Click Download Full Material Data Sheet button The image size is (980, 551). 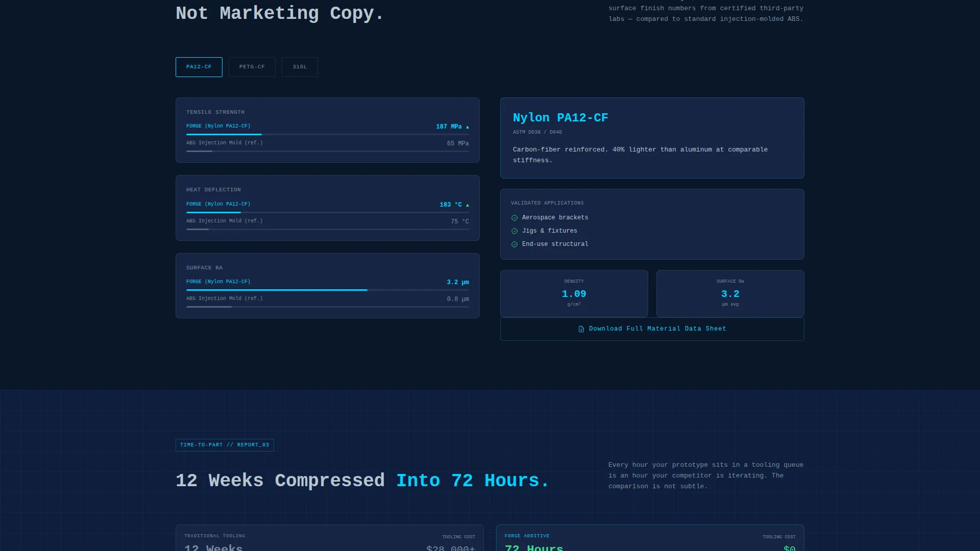(x=652, y=329)
